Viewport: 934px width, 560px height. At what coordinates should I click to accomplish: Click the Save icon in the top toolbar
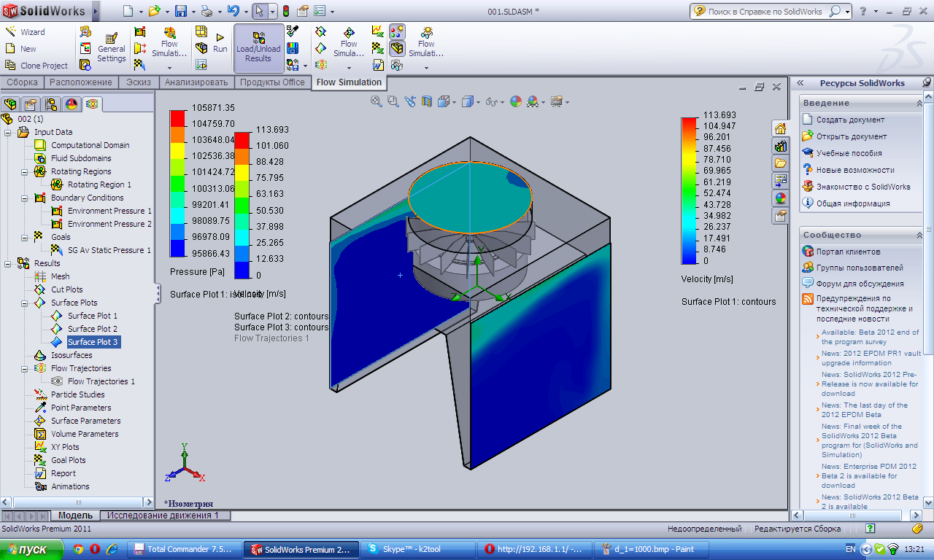(x=180, y=11)
